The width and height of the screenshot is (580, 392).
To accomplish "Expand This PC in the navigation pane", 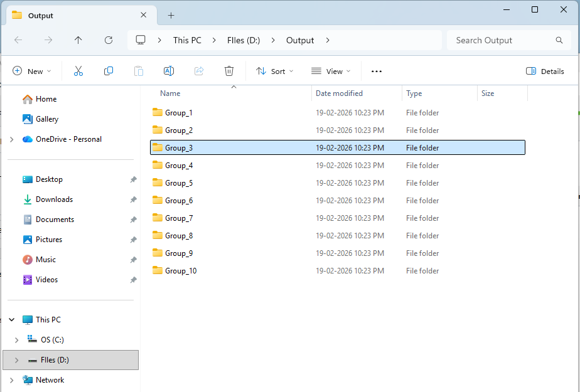I will 11,319.
